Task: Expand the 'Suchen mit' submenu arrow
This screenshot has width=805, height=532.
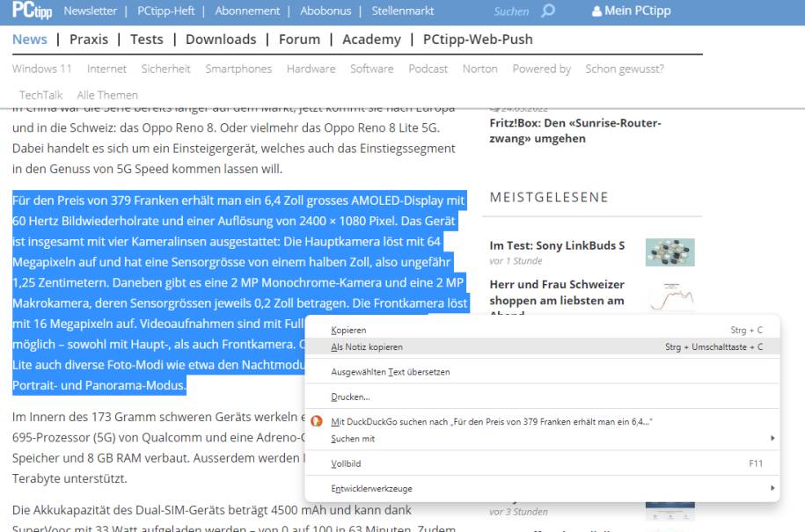Action: click(772, 438)
